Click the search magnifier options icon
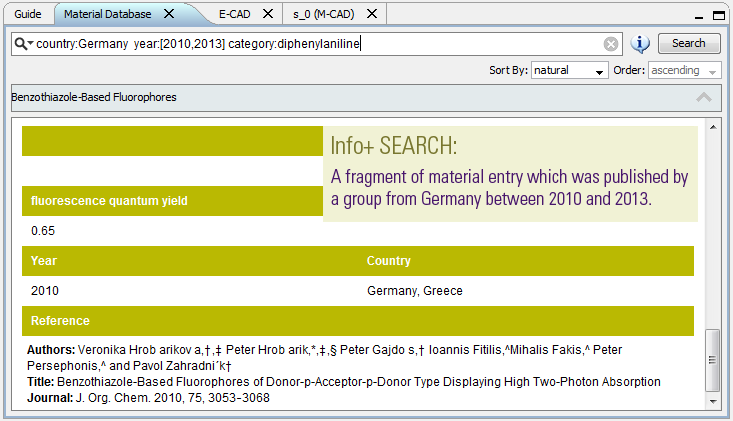 tap(22, 44)
